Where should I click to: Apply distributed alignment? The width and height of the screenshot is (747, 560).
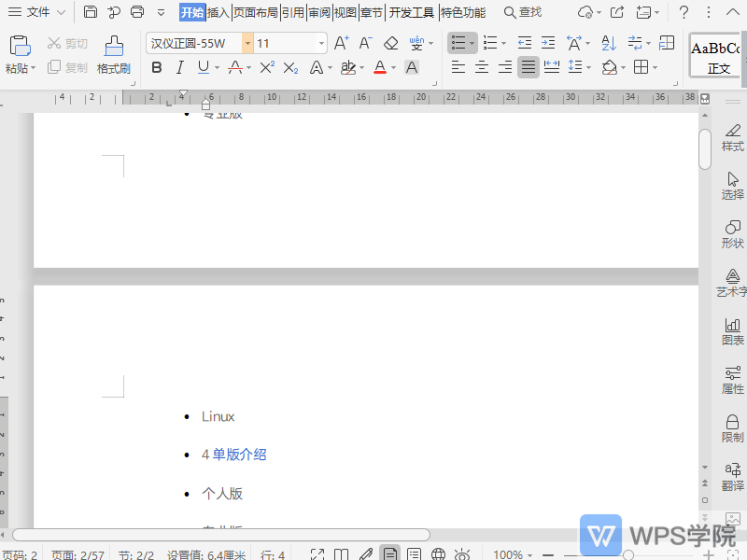pyautogui.click(x=552, y=67)
